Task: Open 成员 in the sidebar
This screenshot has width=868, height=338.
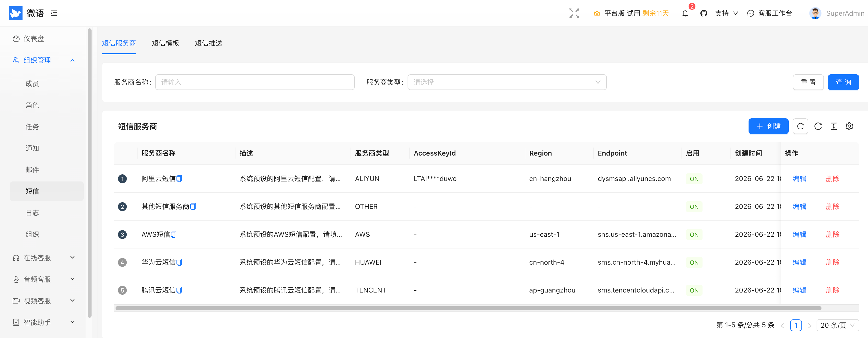Action: point(32,83)
